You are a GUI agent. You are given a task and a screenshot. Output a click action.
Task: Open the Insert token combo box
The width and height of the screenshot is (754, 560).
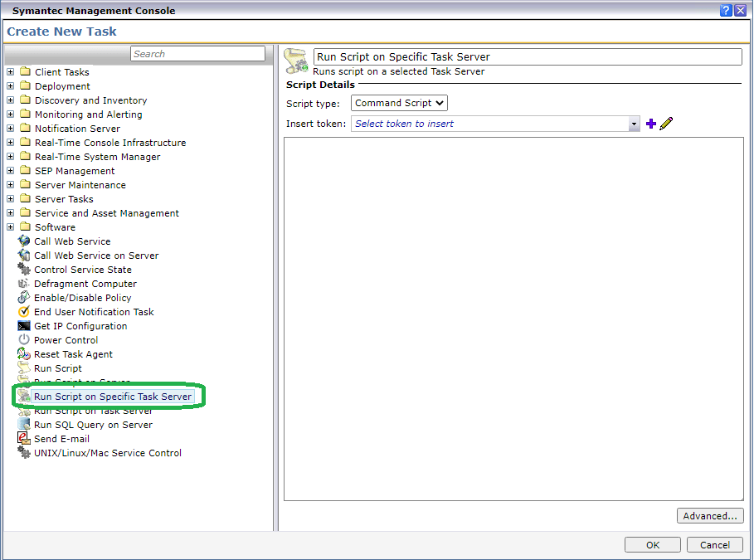coord(495,124)
